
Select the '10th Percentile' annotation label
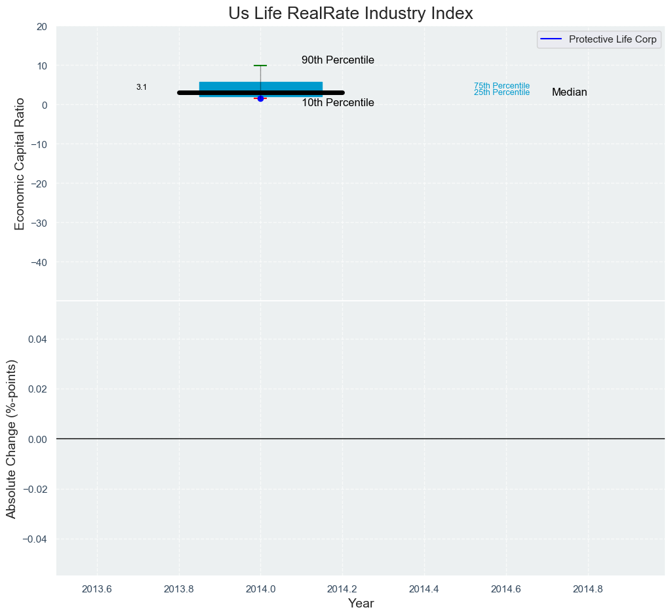pos(338,103)
